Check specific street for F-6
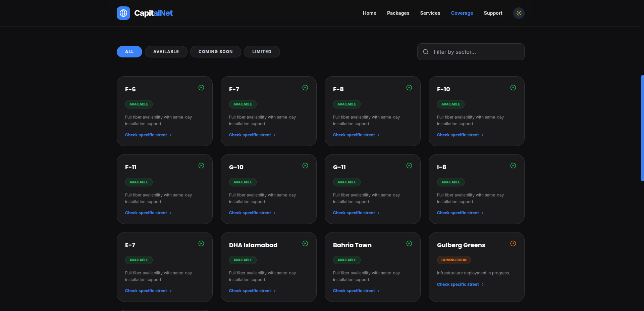 tap(149, 135)
